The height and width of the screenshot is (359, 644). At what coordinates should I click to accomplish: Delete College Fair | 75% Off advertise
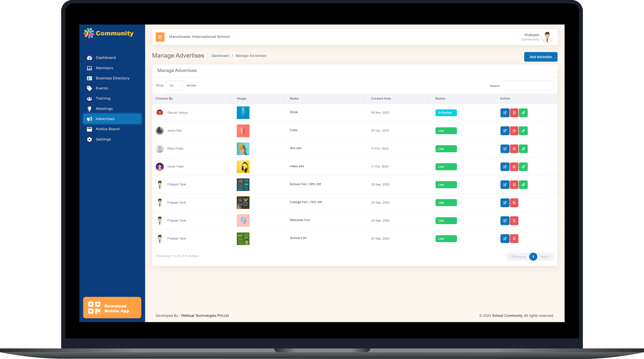point(514,203)
